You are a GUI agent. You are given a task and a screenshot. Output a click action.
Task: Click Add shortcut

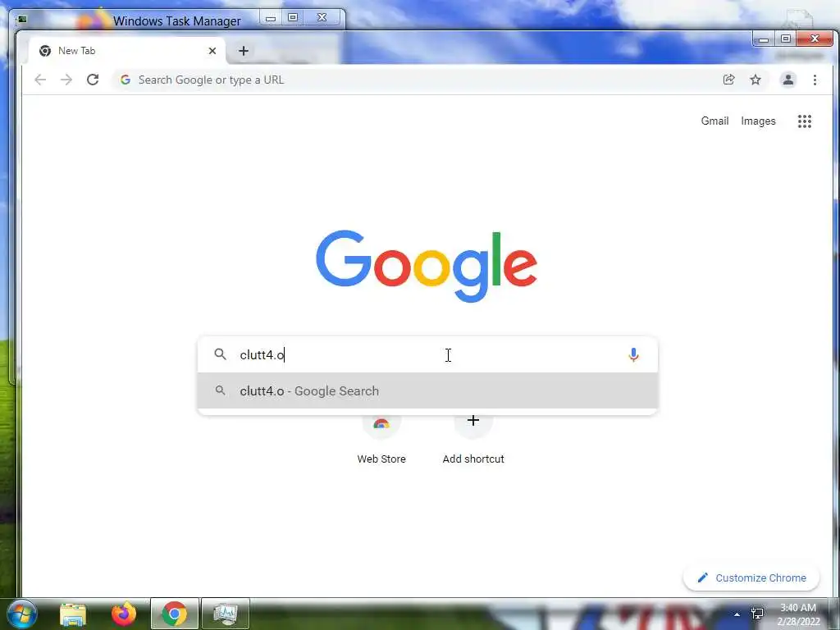473,440
